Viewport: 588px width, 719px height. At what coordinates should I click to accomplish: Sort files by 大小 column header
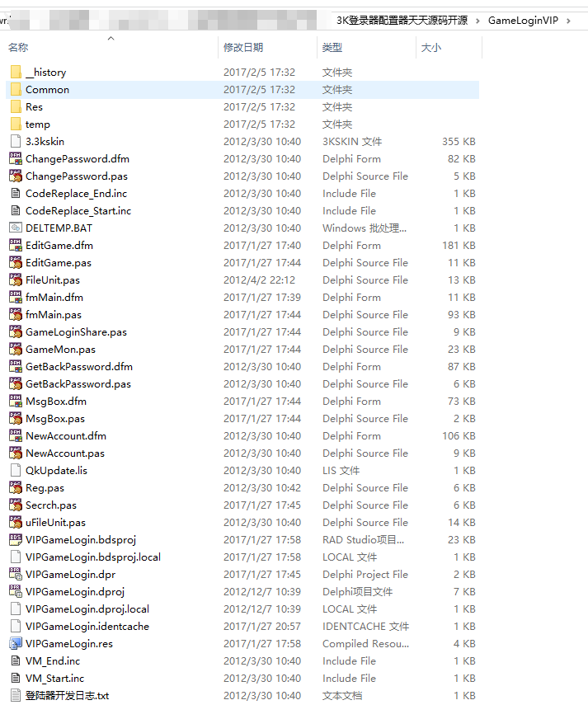431,48
